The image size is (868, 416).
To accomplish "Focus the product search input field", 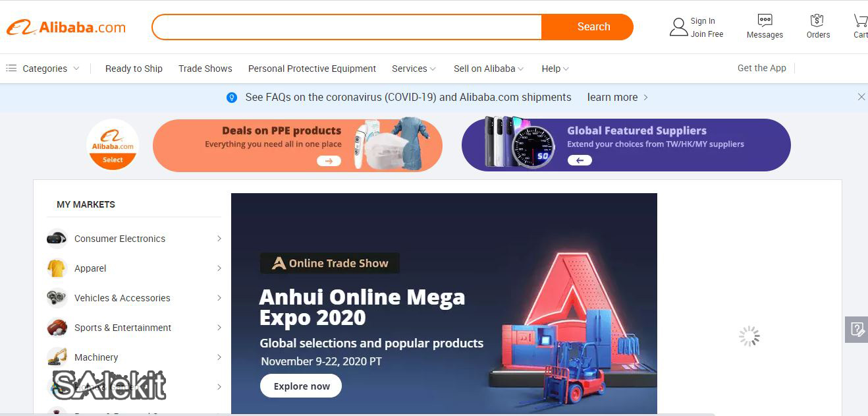I will (347, 27).
